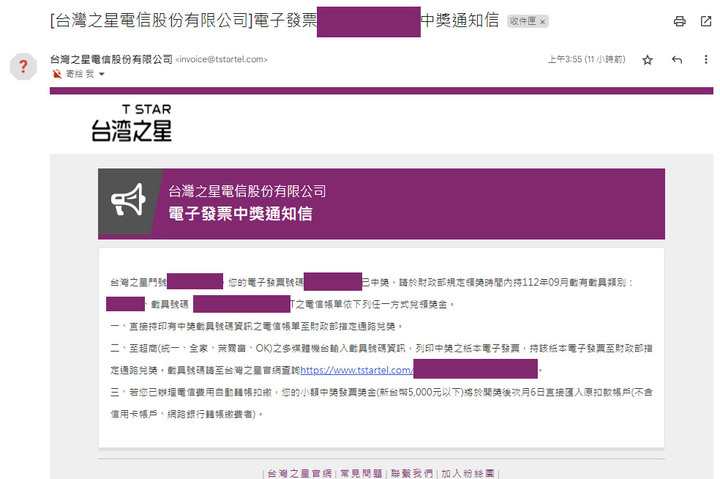Viewport: 720px width, 479px height.
Task: Click the sender address invoice@tstartel.com
Action: pos(221,59)
